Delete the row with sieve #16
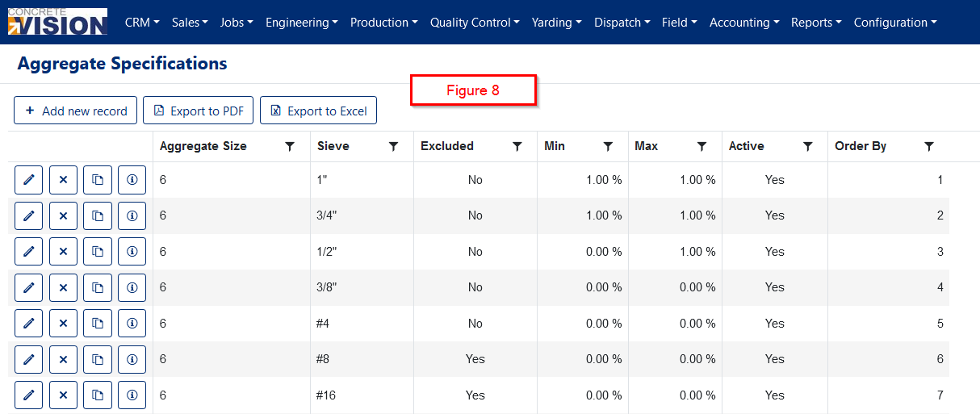 (x=63, y=395)
